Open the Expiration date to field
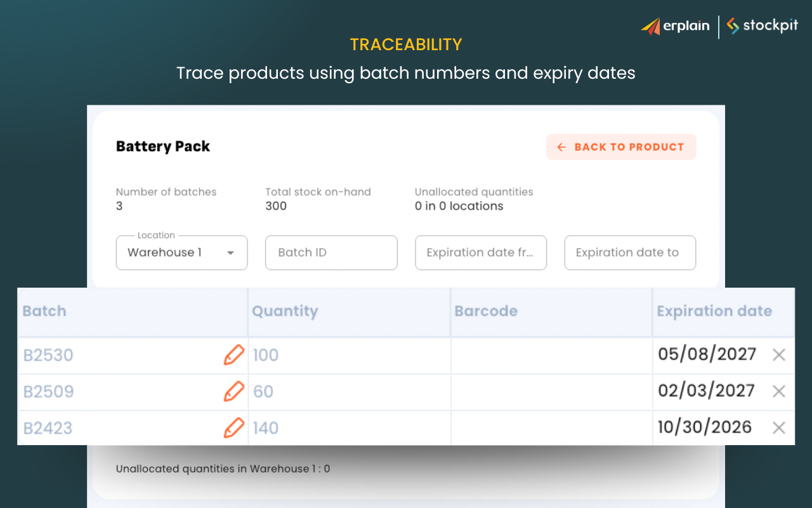Screen dimensions: 812x508 [630, 253]
